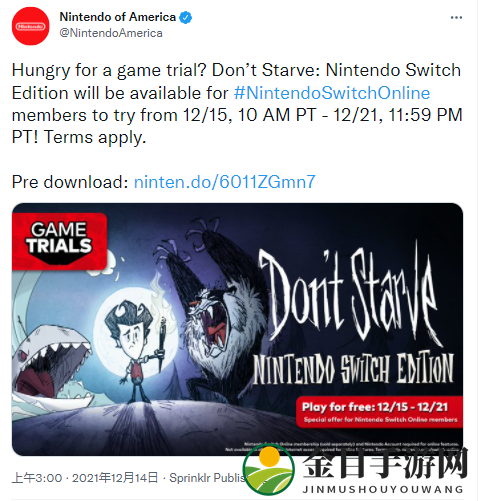Click the blue verified badge icon
This screenshot has height=501, width=479.
(x=186, y=17)
